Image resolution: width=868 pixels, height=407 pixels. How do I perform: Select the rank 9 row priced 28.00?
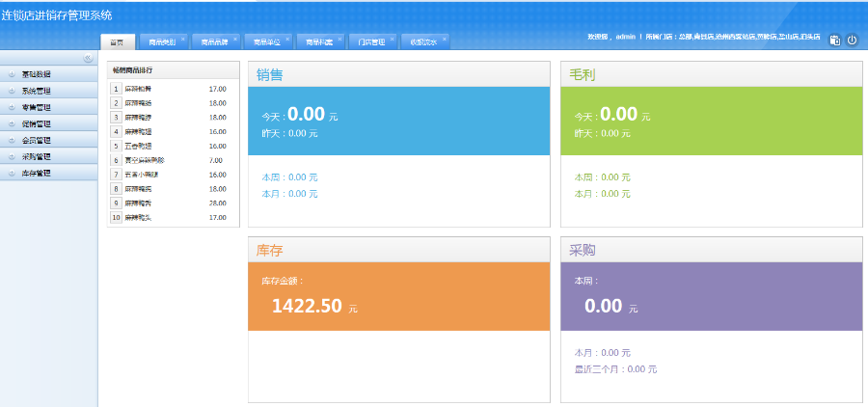(x=174, y=203)
